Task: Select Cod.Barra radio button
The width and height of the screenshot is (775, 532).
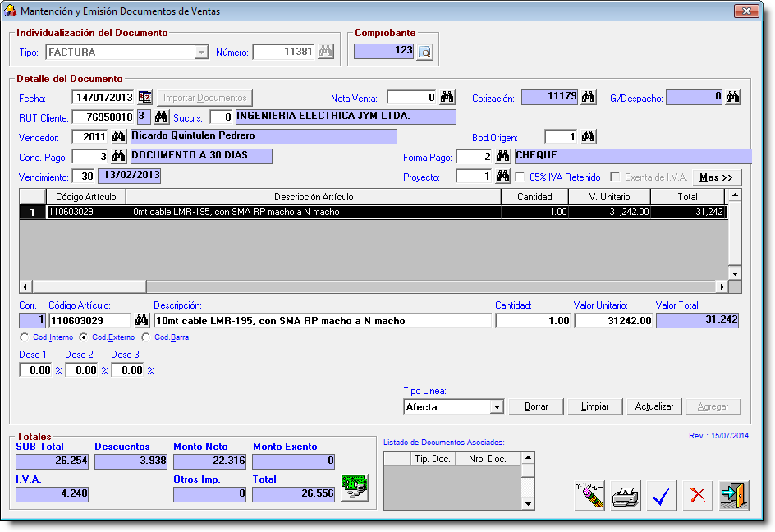Action: click(x=146, y=337)
